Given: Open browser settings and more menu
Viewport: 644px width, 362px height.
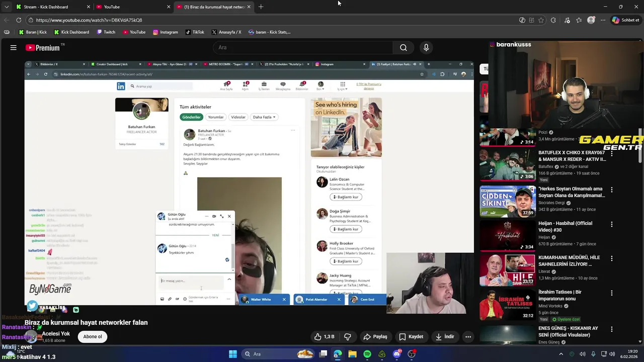Looking at the screenshot, I should [x=603, y=20].
